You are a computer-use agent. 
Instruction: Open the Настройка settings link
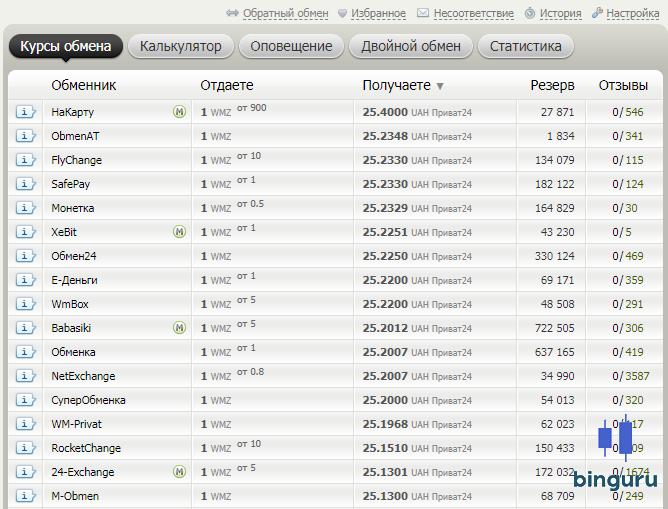633,14
